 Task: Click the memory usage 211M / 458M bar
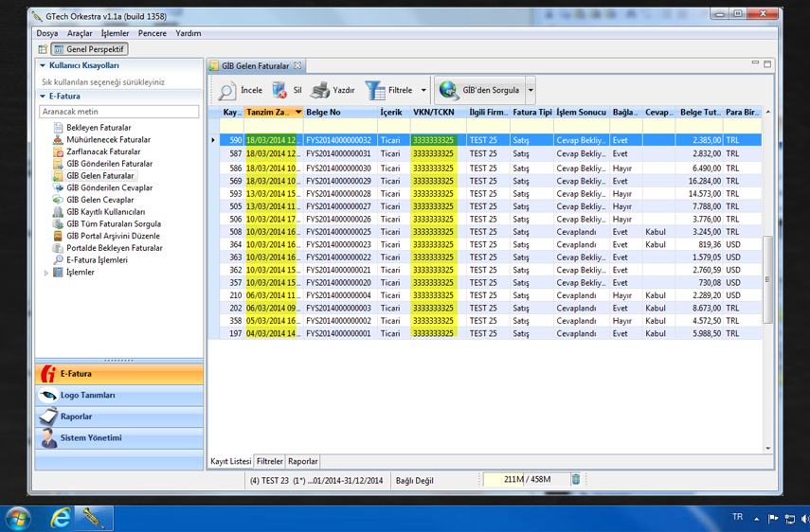pyautogui.click(x=527, y=479)
